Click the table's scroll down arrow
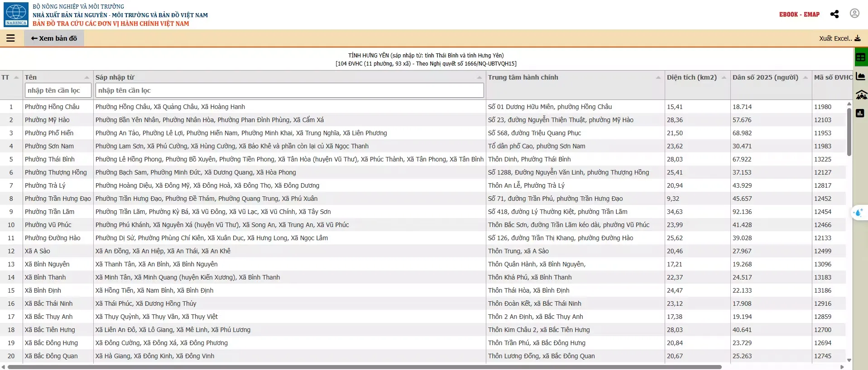Screen dimensions: 868x370 [x=849, y=361]
